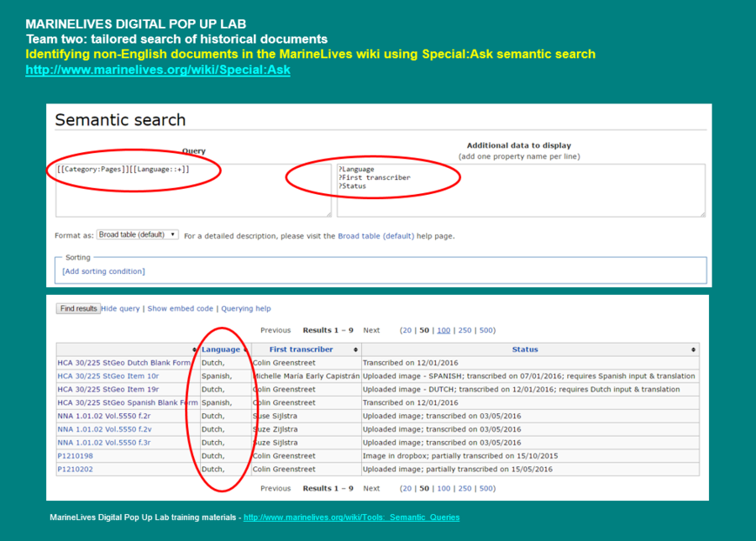Click sort arrows in Status column header
The image size is (756, 541).
[x=693, y=349]
